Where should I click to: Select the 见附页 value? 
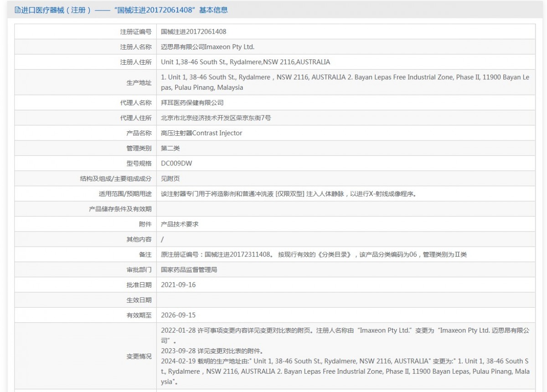pos(170,178)
